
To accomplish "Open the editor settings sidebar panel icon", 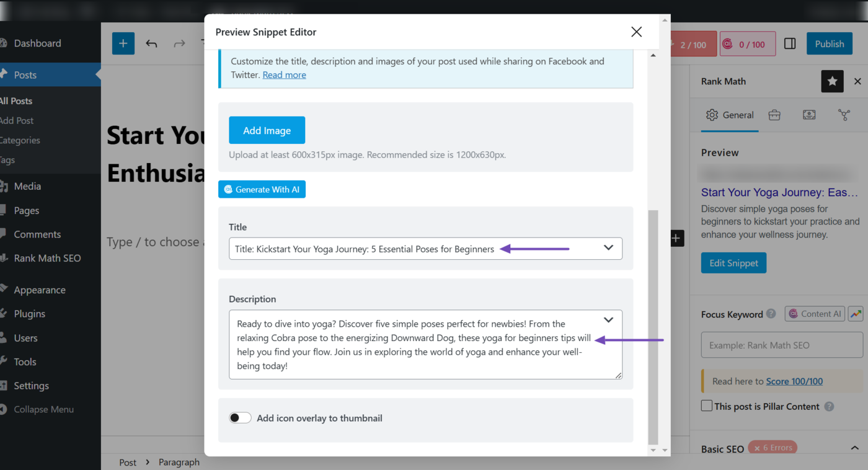I will 790,43.
